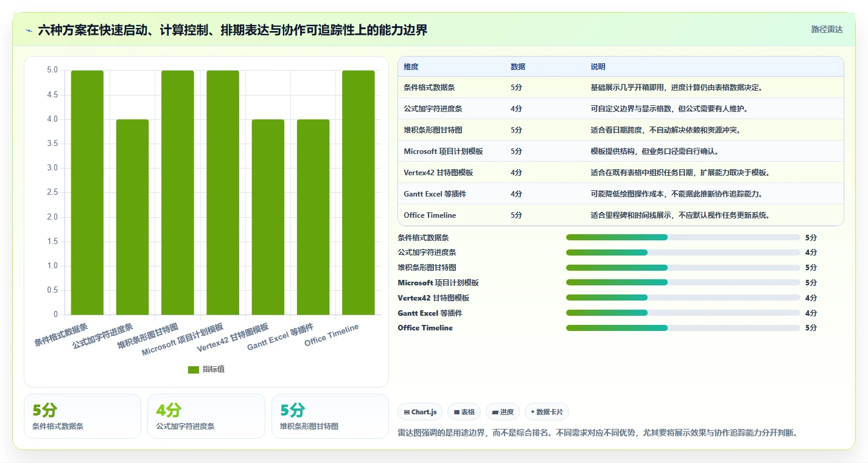868x463 pixels.
Task: Click the Vertex42 甘特图模板 progress bar
Action: (683, 298)
